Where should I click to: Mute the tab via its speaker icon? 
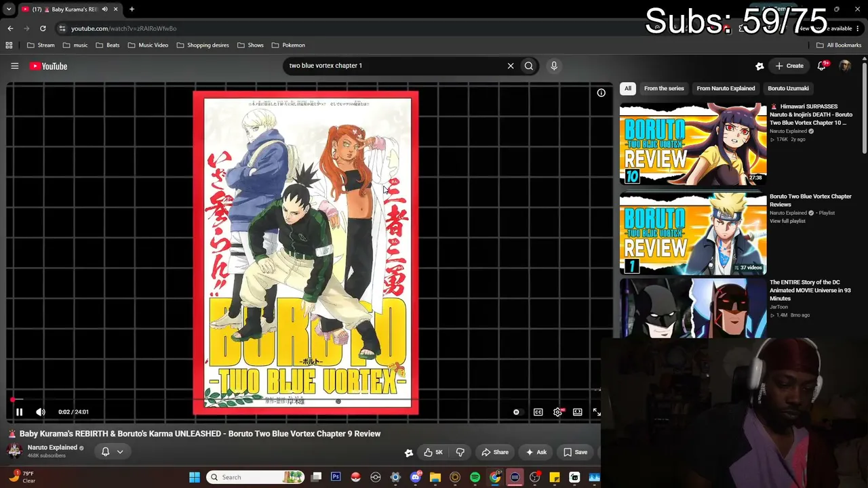click(x=105, y=9)
